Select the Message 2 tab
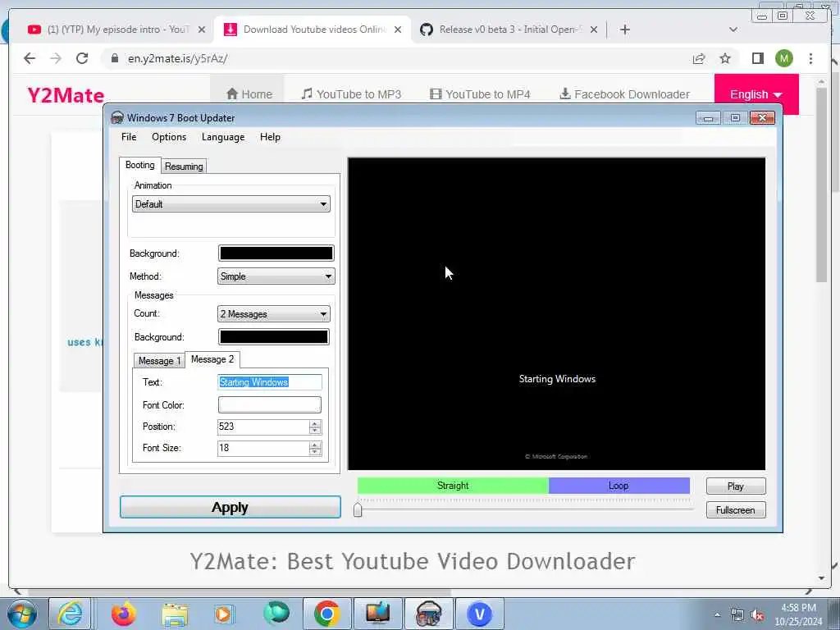 click(212, 359)
